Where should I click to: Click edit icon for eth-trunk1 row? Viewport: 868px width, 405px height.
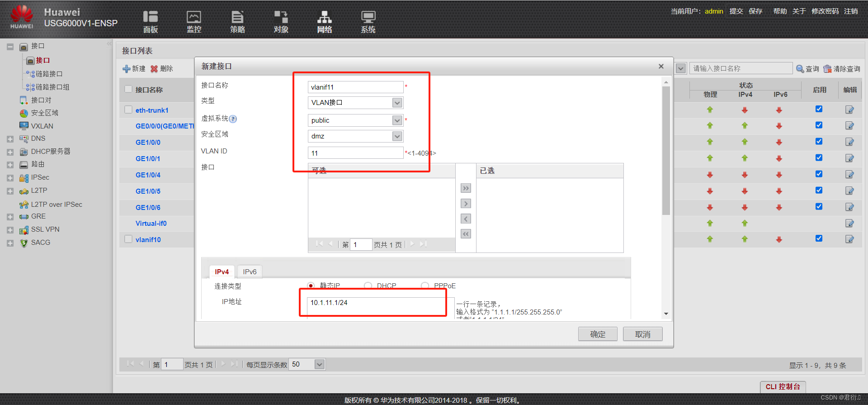(849, 110)
